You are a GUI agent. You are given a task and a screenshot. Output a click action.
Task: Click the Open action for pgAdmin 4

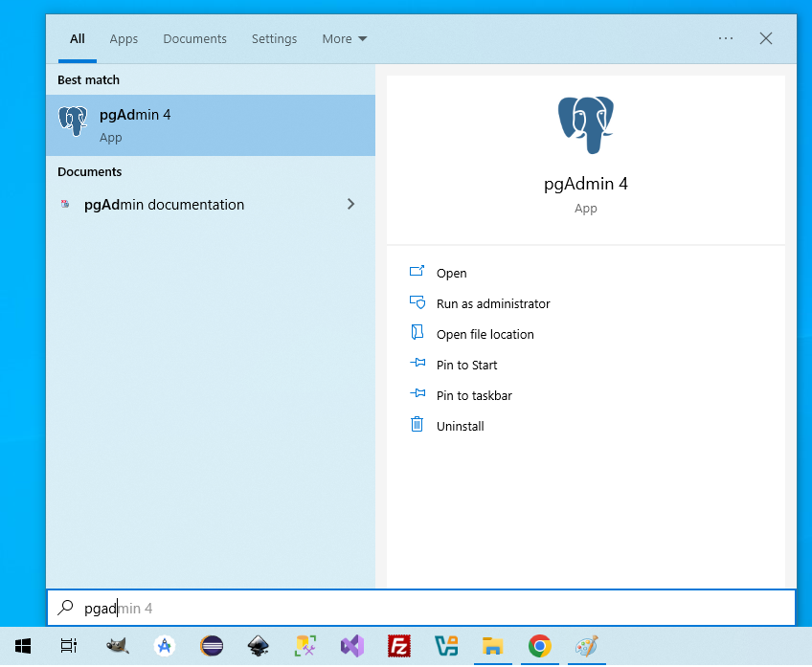tap(451, 273)
